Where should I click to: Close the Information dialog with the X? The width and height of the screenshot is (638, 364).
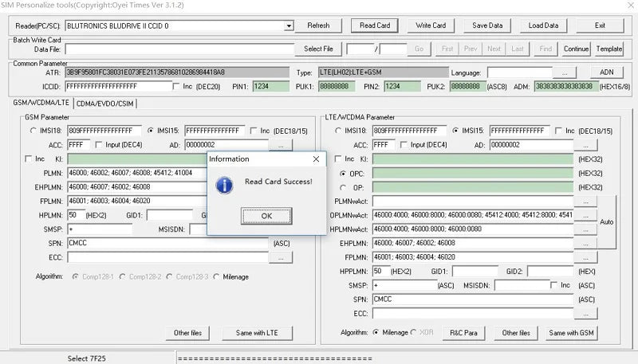316,159
